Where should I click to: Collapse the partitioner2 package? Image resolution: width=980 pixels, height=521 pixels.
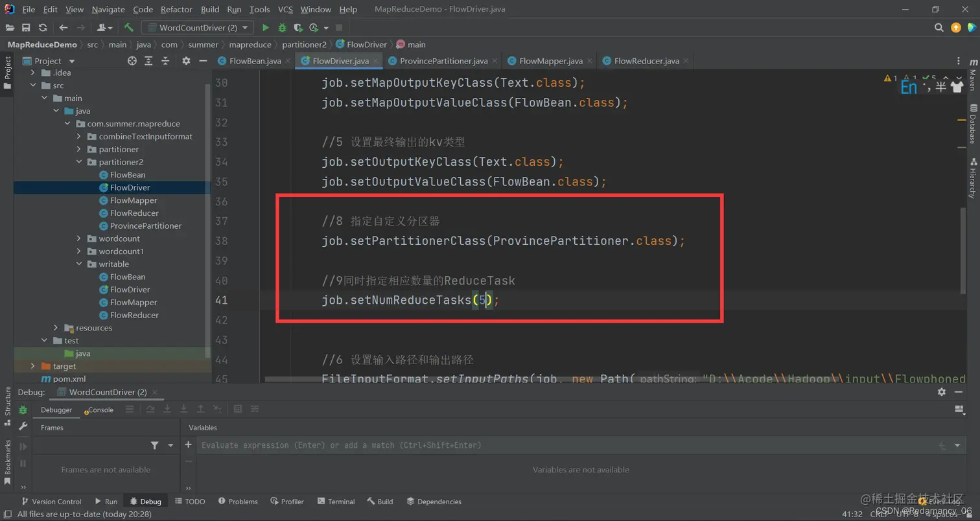click(x=78, y=162)
